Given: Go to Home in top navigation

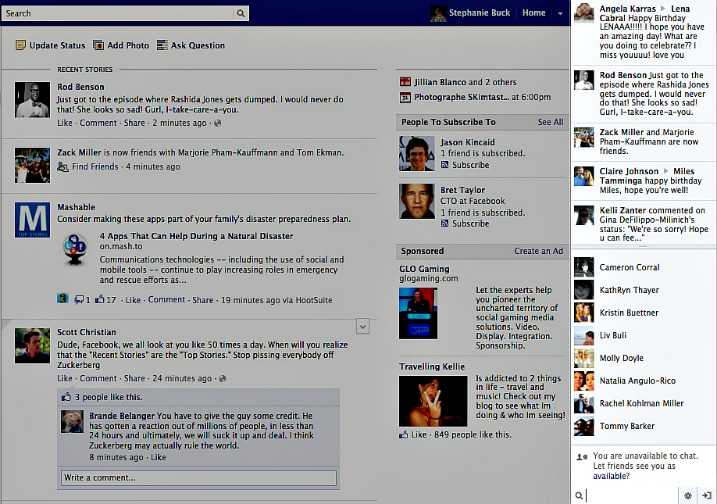Looking at the screenshot, I should point(534,14).
